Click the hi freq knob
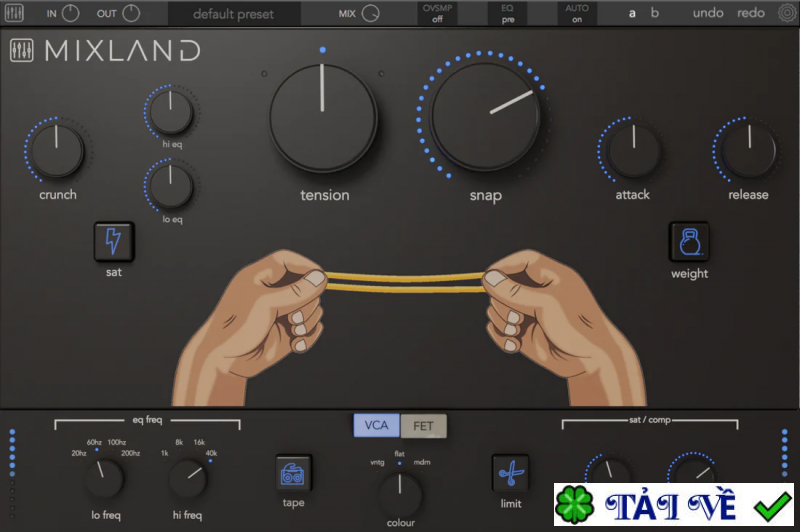Screen dimensions: 800x532 pyautogui.click(x=188, y=478)
